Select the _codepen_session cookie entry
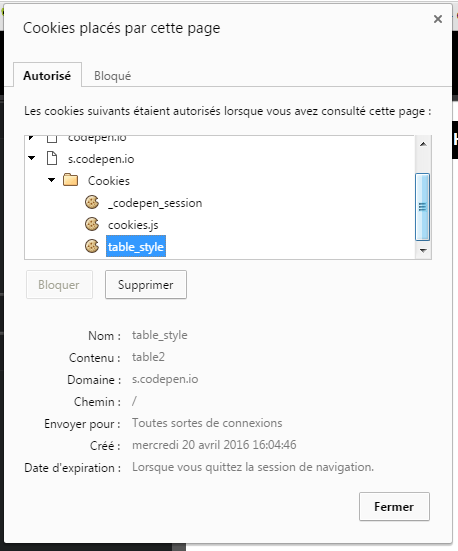The image size is (458, 551). (x=155, y=203)
